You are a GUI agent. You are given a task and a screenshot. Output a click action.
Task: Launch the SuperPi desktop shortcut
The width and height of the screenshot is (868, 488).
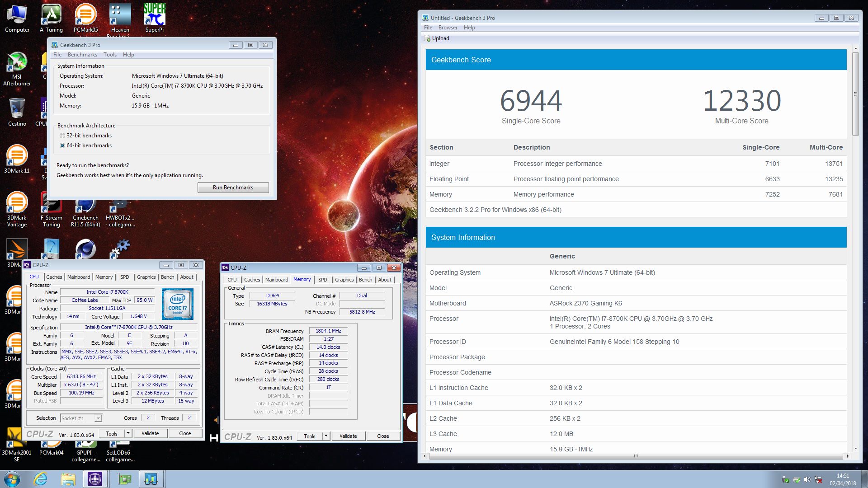click(154, 18)
